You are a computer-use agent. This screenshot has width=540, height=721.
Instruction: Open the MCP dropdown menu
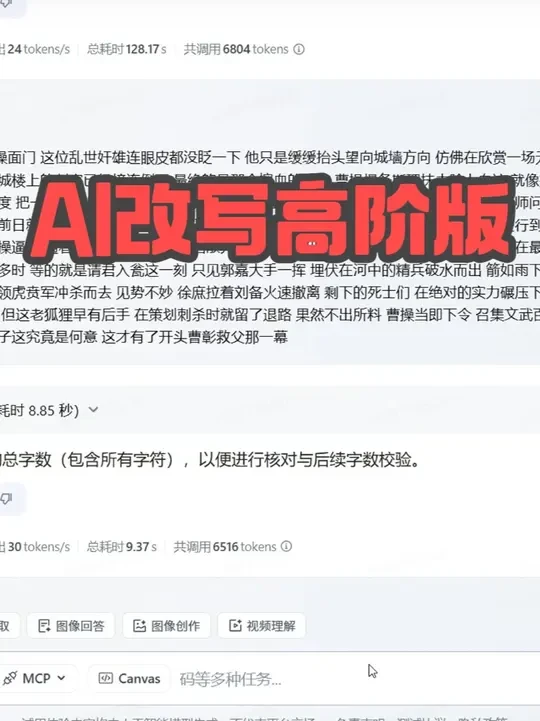(x=36, y=678)
